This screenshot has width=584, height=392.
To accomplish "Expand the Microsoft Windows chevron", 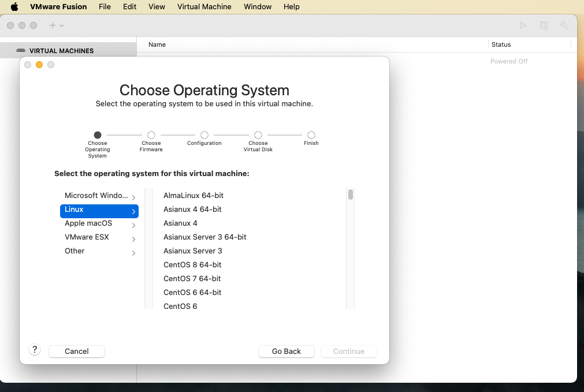I will point(133,197).
